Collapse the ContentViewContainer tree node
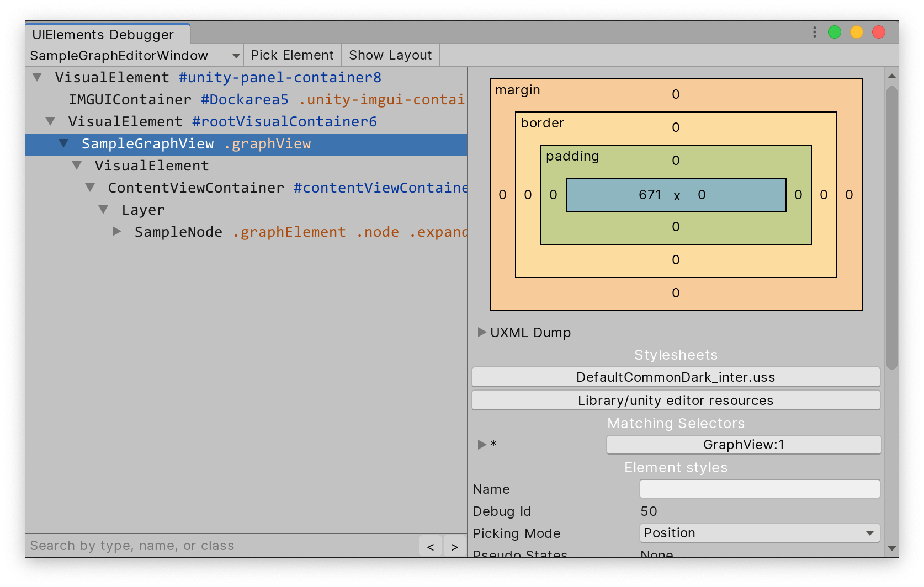 click(91, 188)
